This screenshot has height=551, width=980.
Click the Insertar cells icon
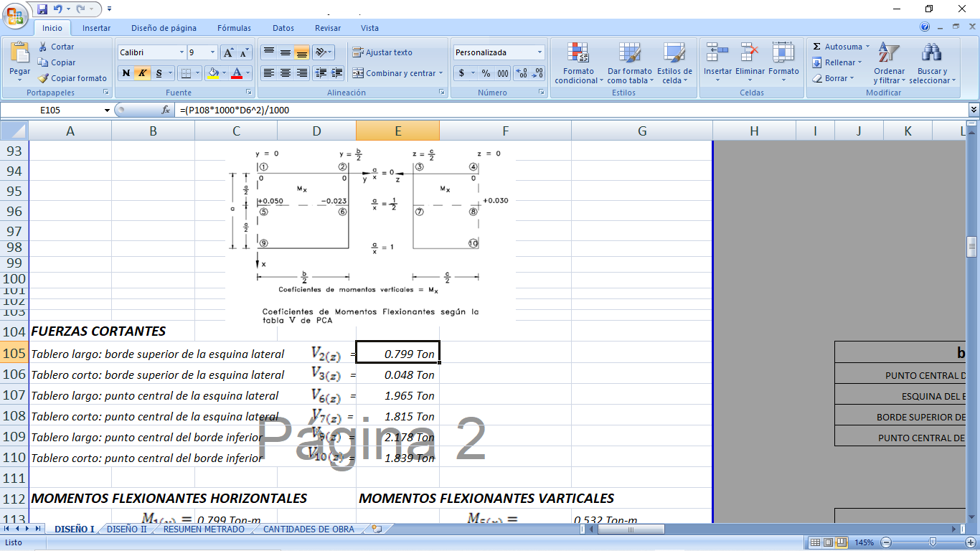coord(717,52)
